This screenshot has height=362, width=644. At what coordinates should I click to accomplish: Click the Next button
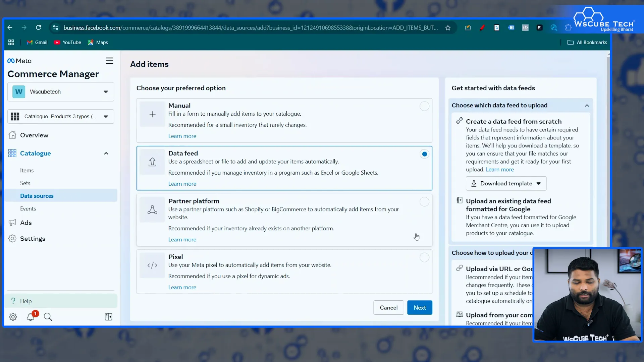(x=420, y=308)
